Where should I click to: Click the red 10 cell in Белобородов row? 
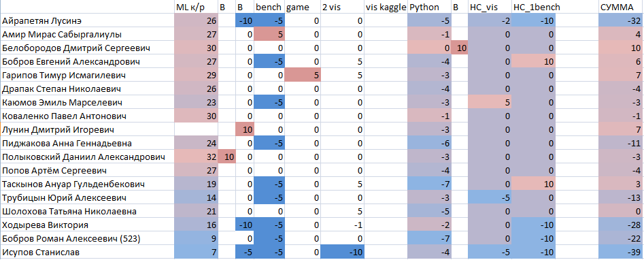459,48
